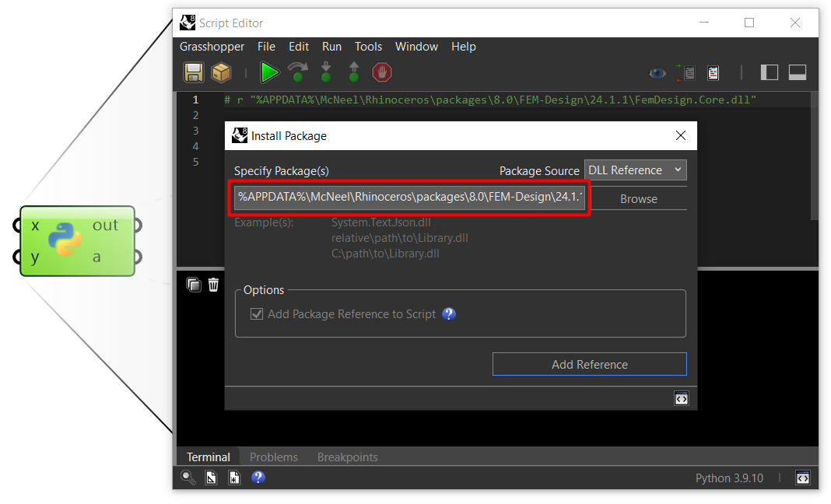Open the File menu
This screenshot has height=504, width=831.
click(267, 47)
